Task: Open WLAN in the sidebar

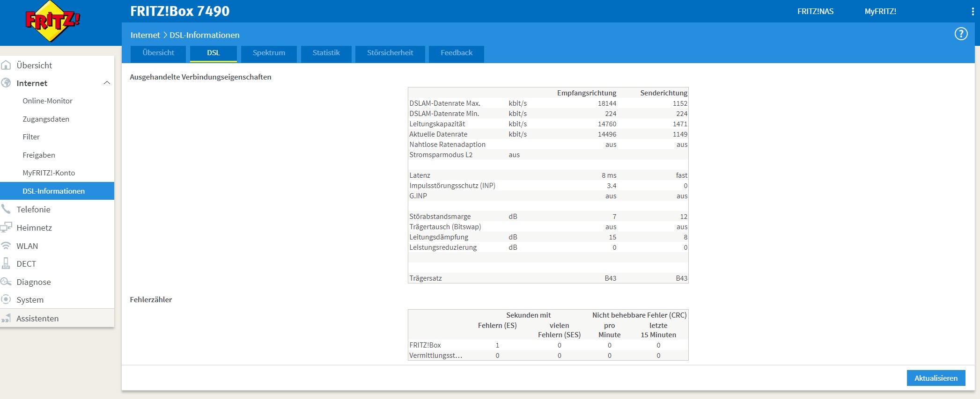Action: [x=27, y=246]
